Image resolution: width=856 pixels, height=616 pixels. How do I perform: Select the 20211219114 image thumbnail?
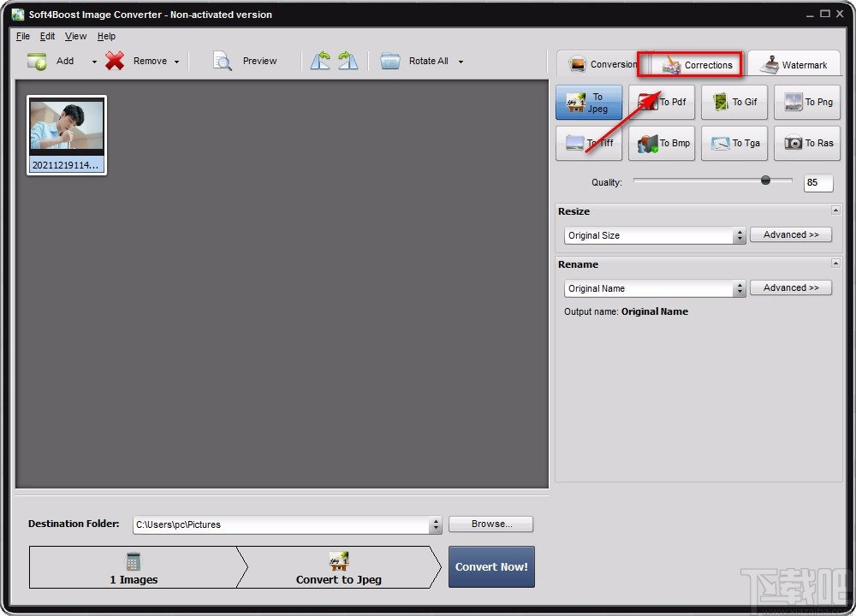[x=67, y=135]
